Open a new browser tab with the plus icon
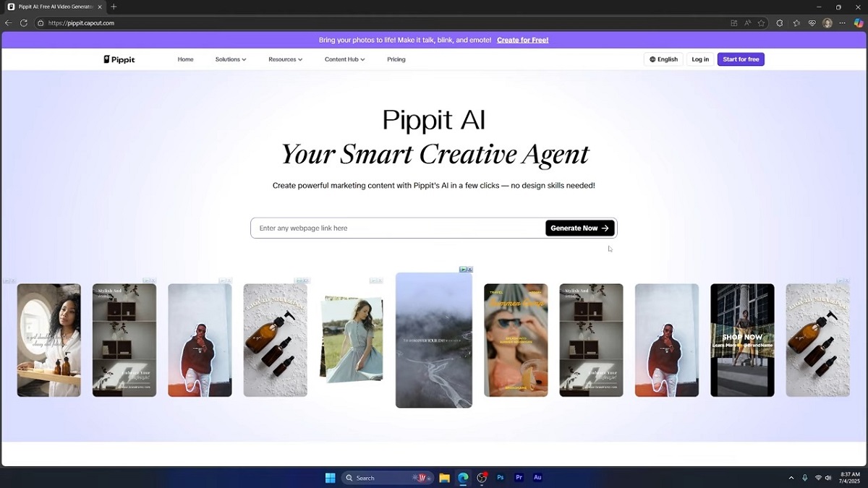Screen dimensions: 868x488 click(x=114, y=7)
